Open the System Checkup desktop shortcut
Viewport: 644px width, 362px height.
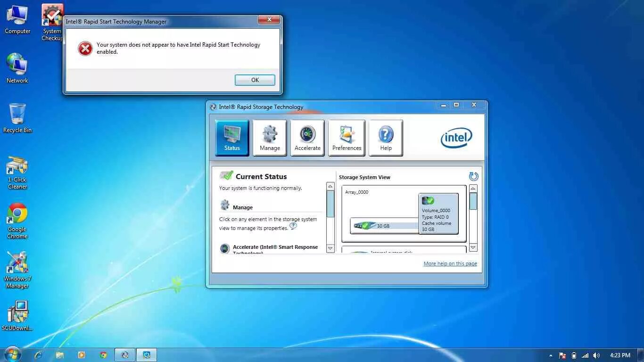[52, 23]
